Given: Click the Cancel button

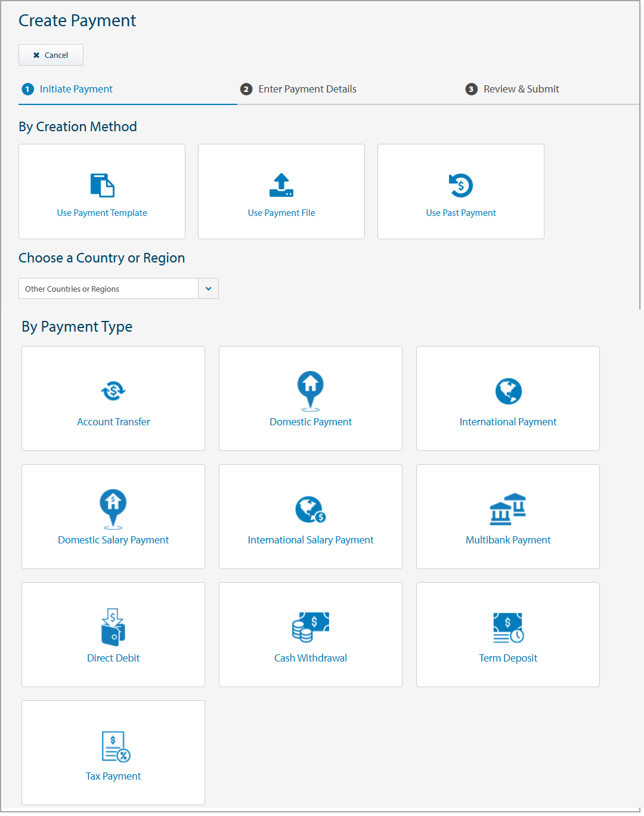Looking at the screenshot, I should point(51,54).
